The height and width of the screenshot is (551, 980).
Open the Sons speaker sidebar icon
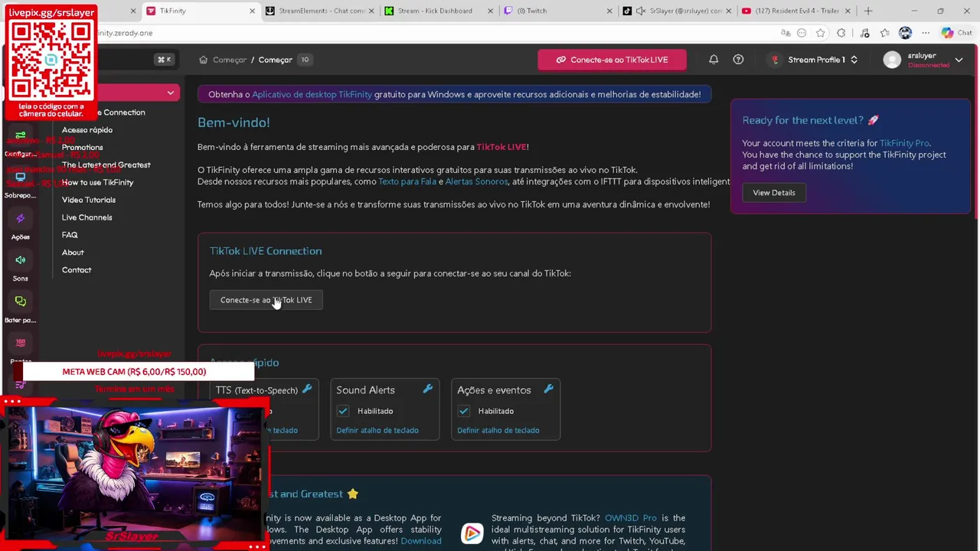point(21,260)
